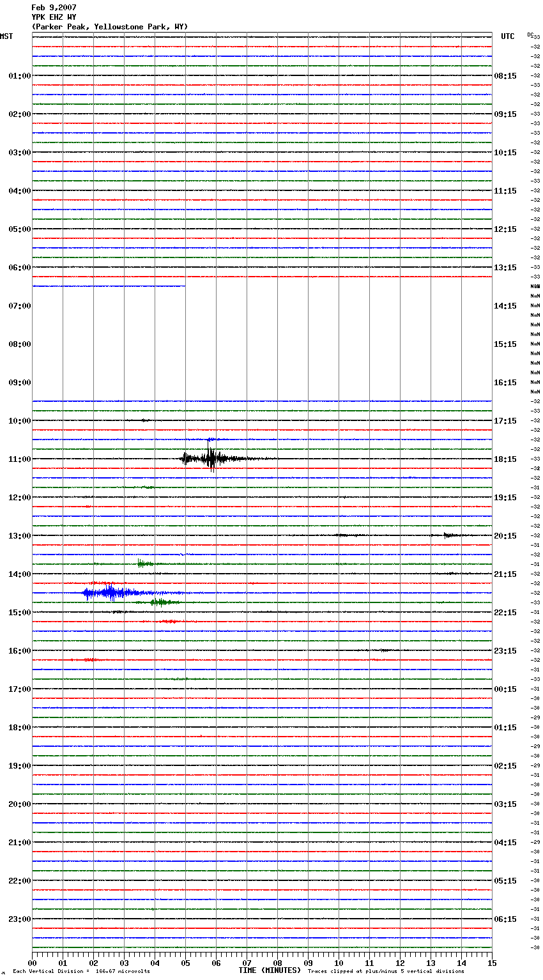Click the '04:15' UTC time label

[505, 843]
